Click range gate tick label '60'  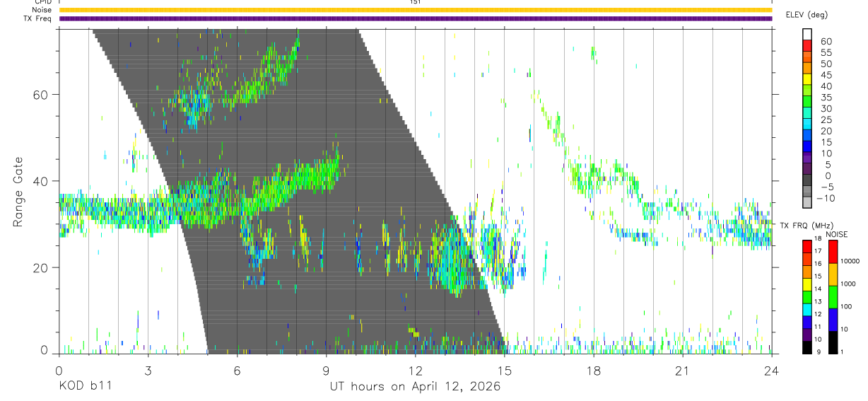pyautogui.click(x=40, y=94)
